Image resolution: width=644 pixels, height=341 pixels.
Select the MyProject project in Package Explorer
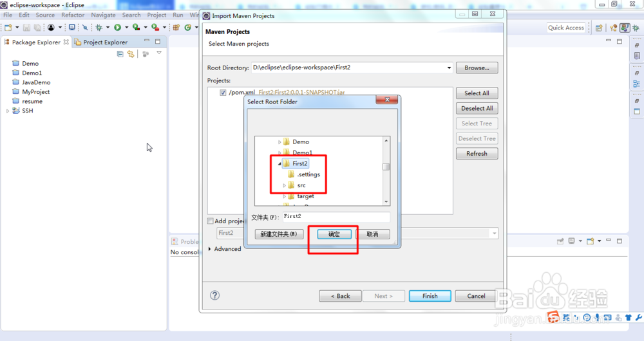[35, 92]
